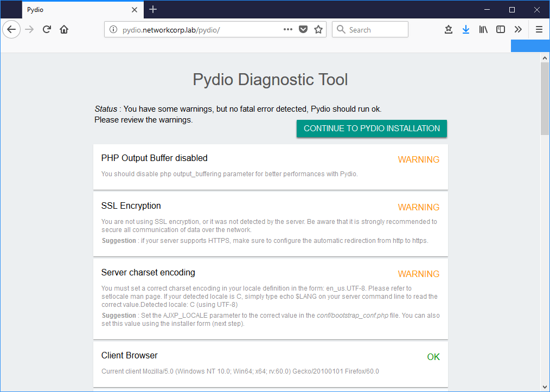This screenshot has width=550, height=392.
Task: Show site information via the info icon
Action: click(x=113, y=29)
